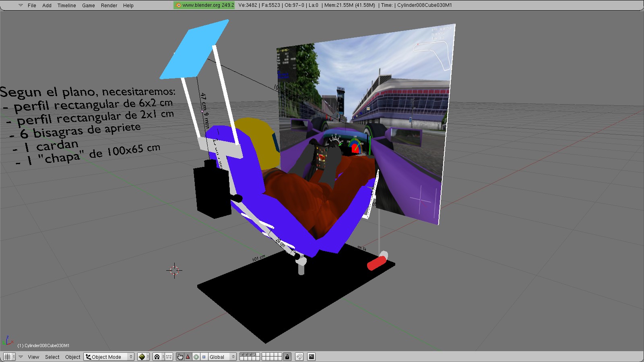This screenshot has width=644, height=362.
Task: Open the Select menu in 3D view header
Action: point(52,357)
